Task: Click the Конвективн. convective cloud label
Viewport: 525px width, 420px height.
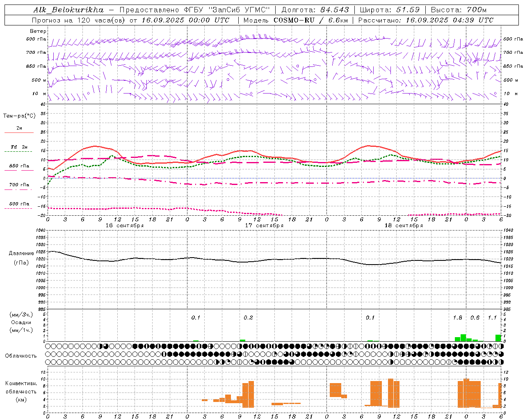Action: tap(21, 383)
